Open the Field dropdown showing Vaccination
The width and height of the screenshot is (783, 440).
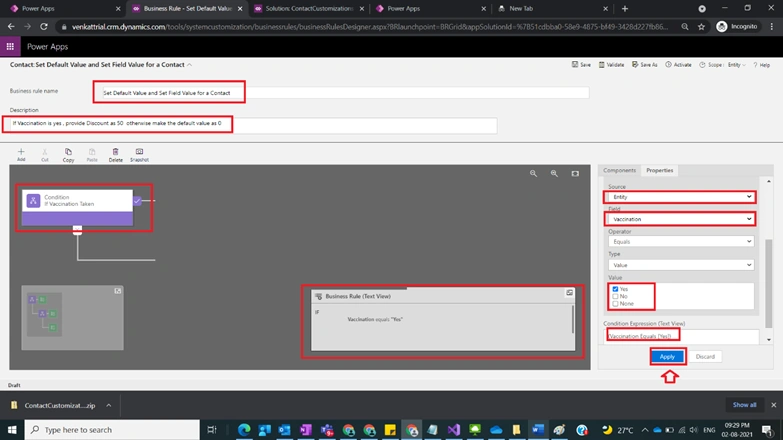(x=681, y=219)
